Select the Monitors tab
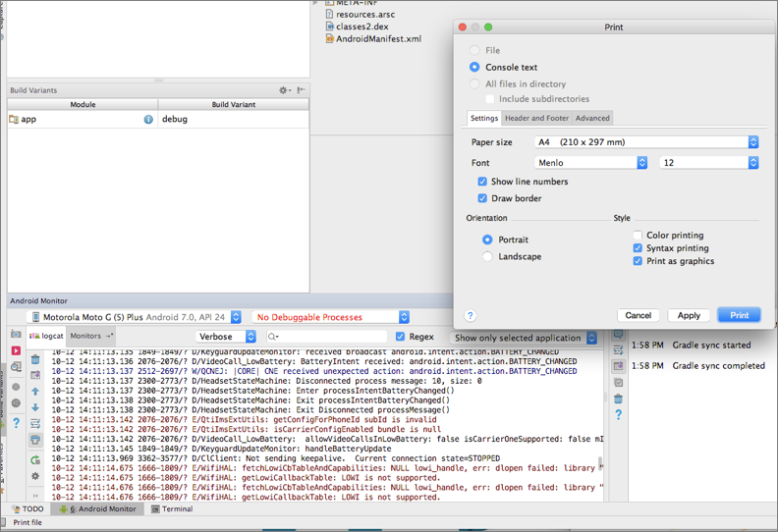This screenshot has height=532, width=778. point(90,336)
